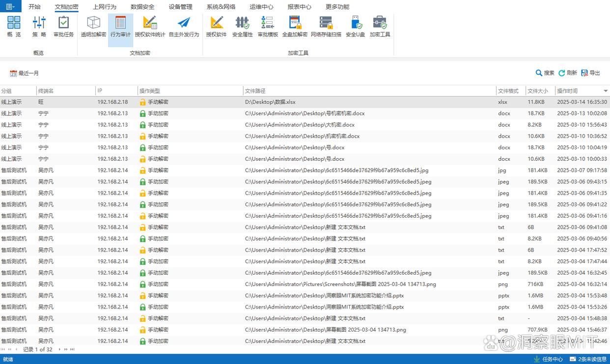Open the 加密工具 toolbox icon
This screenshot has width=610, height=364.
click(380, 27)
